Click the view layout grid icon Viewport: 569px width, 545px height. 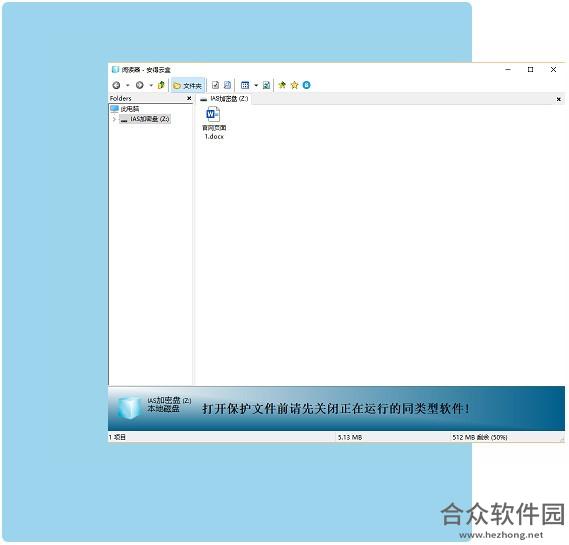(245, 85)
